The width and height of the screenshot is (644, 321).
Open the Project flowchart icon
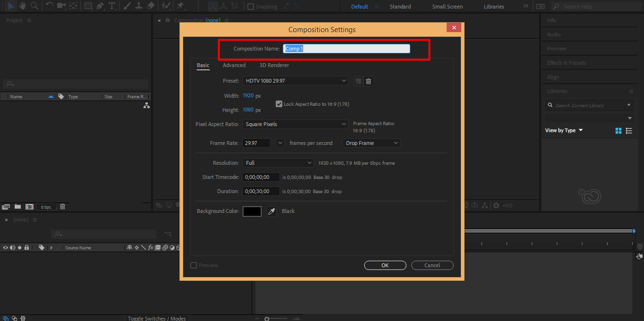click(x=147, y=106)
